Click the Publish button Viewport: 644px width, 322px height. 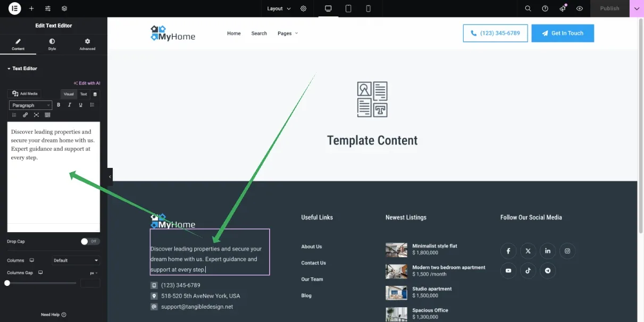[609, 9]
